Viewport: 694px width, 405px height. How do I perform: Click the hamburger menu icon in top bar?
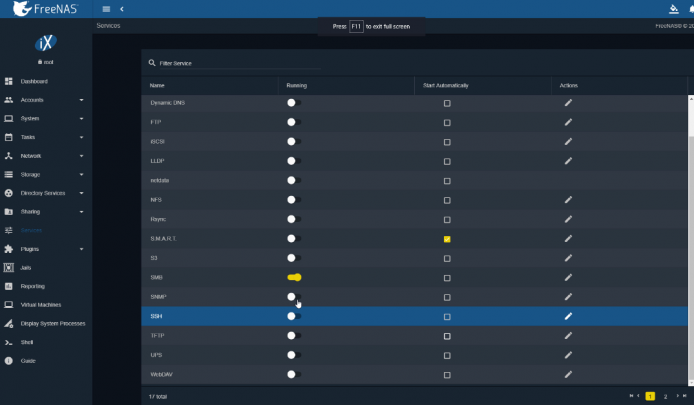(x=106, y=9)
